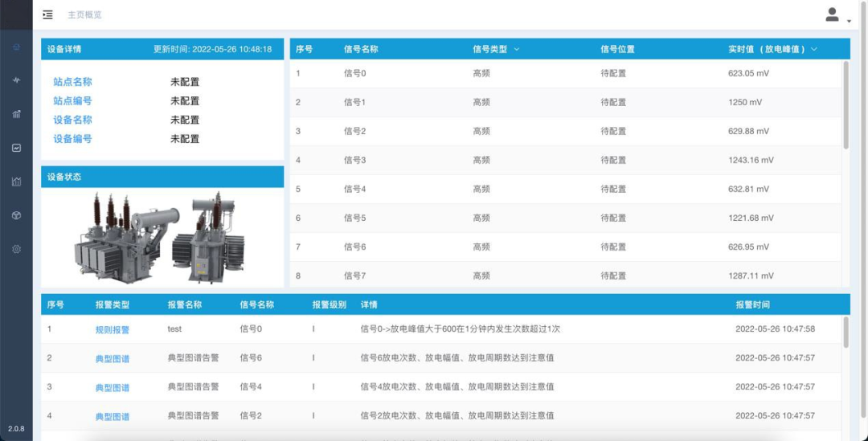Screen dimensions: 868x441
Task: Click the 报警时间 column header
Action: coord(752,305)
